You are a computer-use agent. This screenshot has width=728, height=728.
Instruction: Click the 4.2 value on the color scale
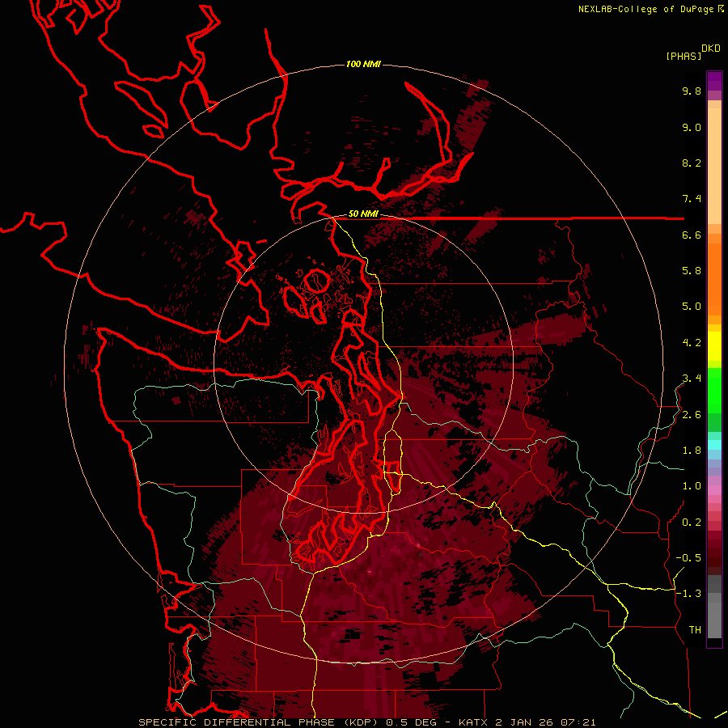tap(692, 343)
